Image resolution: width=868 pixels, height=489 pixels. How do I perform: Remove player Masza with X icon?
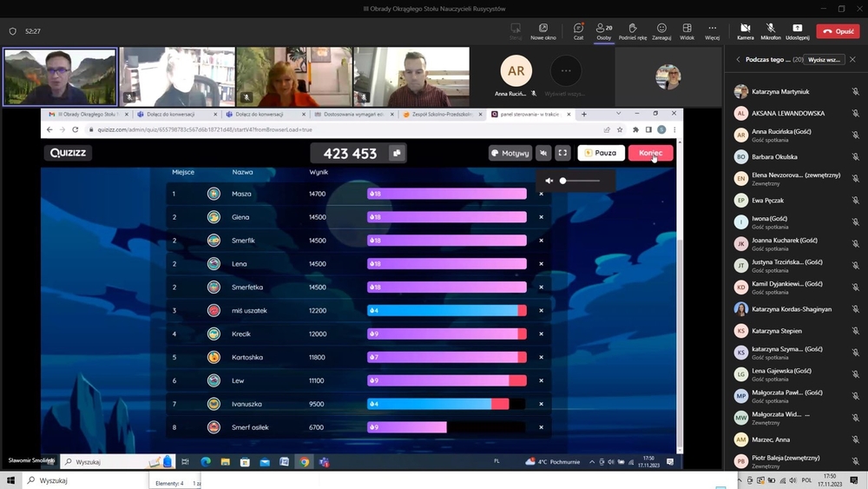click(x=542, y=194)
